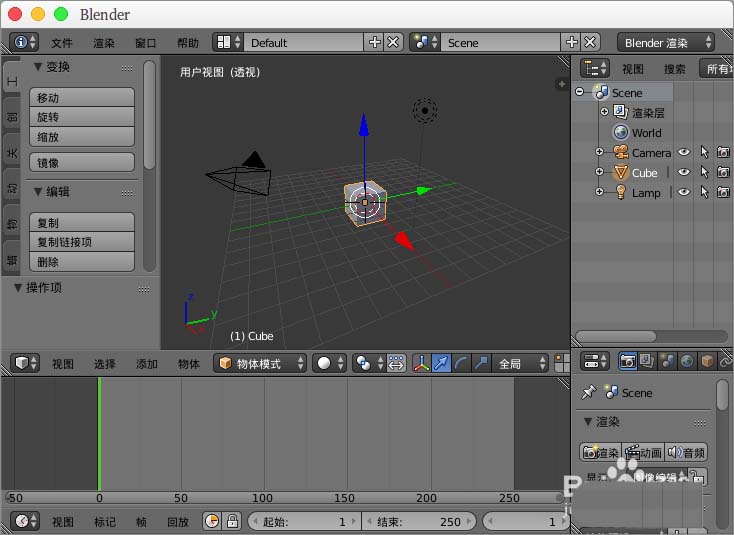Image resolution: width=734 pixels, height=535 pixels.
Task: Expand the Lamp item in Outliner
Action: click(599, 192)
